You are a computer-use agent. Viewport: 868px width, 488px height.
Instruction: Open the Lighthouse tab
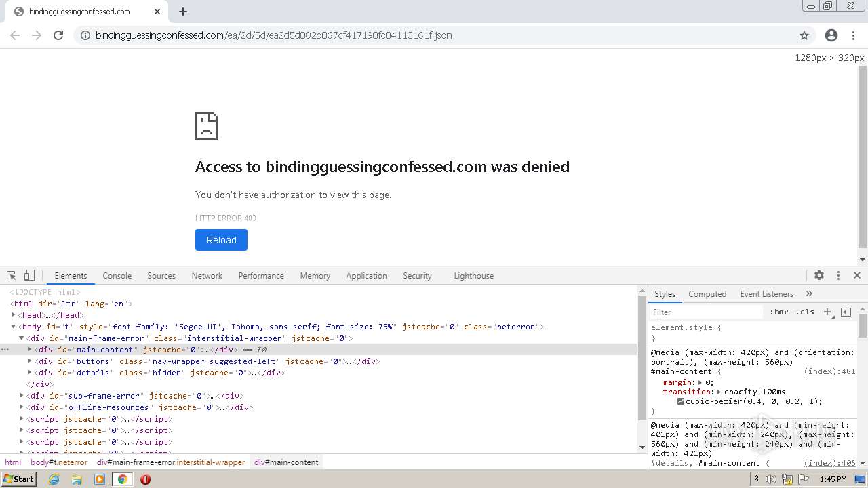coord(473,276)
